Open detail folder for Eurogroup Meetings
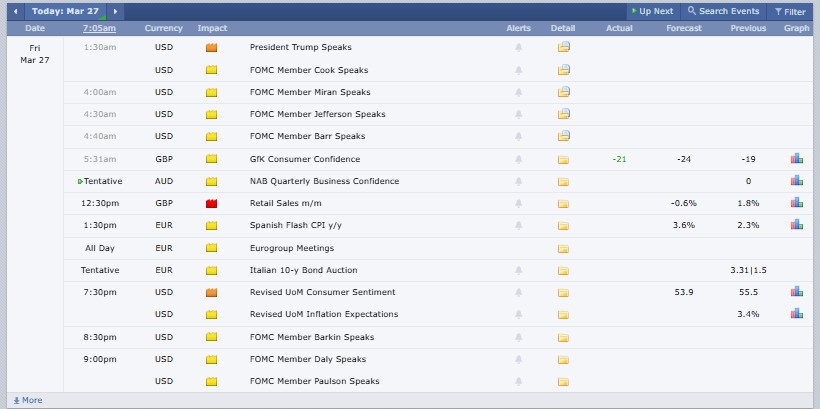Image resolution: width=820 pixels, height=409 pixels. coord(563,248)
